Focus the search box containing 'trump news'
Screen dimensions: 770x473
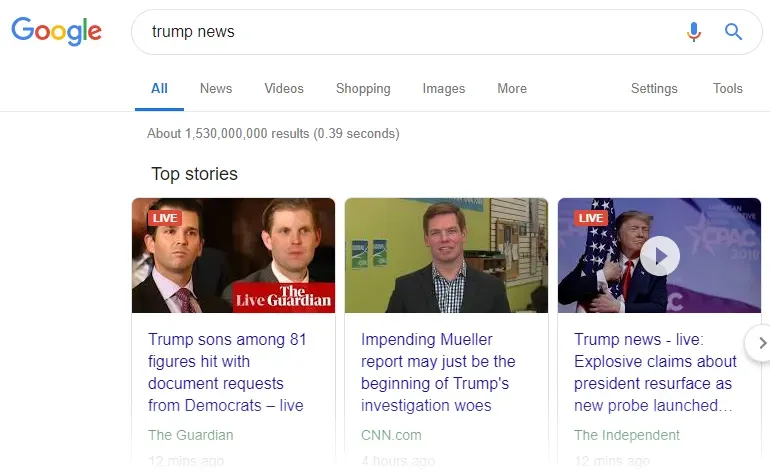446,32
